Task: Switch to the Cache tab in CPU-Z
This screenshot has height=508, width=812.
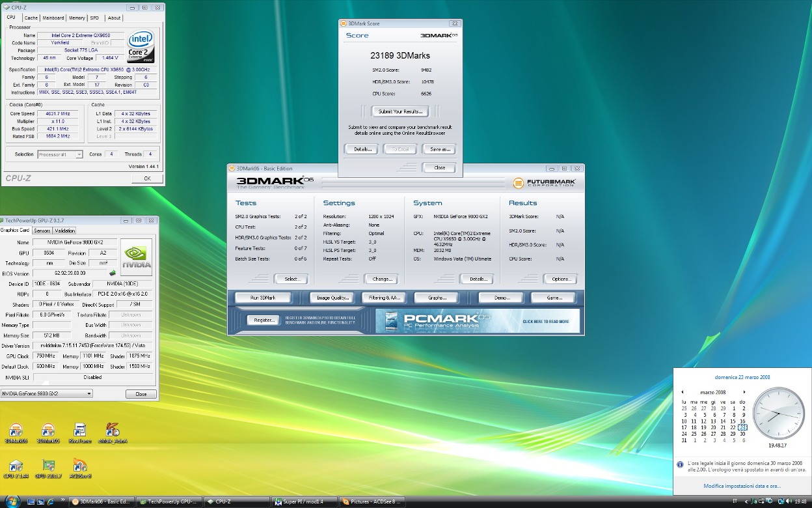Action: tap(31, 18)
